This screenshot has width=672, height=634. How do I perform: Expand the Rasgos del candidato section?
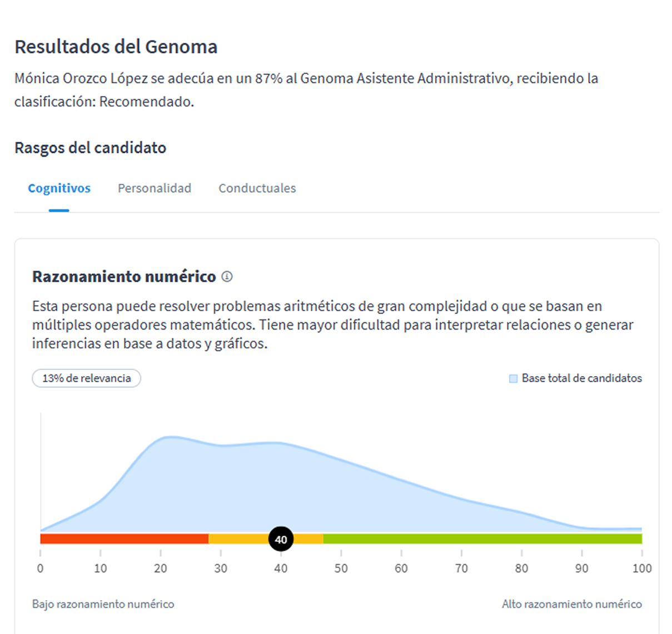point(89,148)
